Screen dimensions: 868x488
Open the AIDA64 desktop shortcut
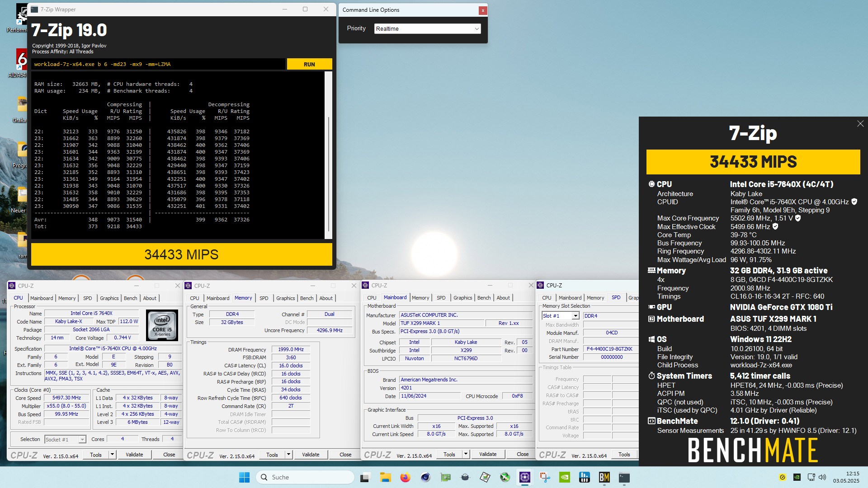[18, 63]
